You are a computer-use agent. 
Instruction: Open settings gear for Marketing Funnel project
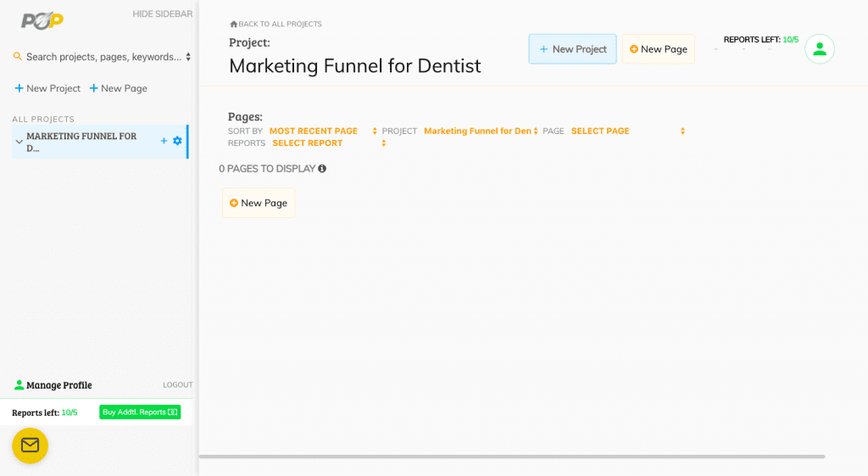177,141
